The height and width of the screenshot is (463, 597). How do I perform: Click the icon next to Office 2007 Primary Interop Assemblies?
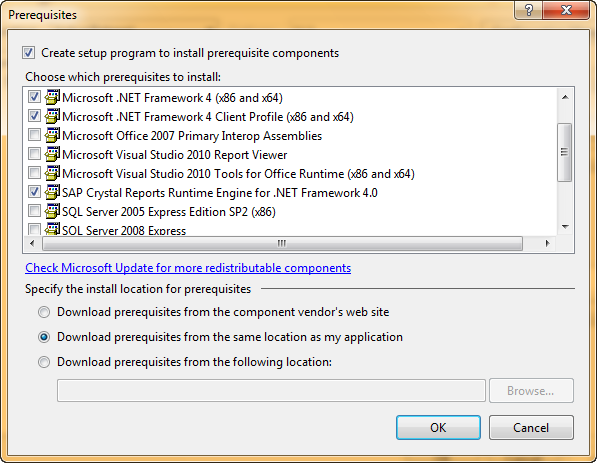click(52, 135)
